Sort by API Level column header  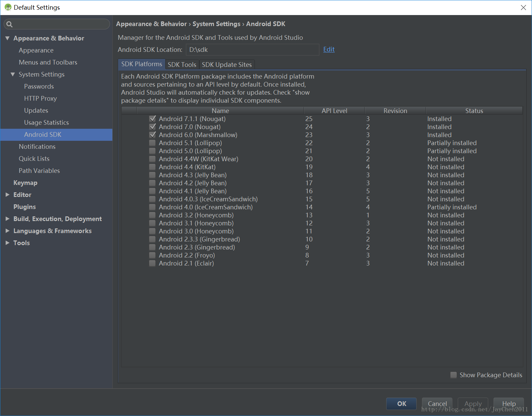tap(334, 111)
